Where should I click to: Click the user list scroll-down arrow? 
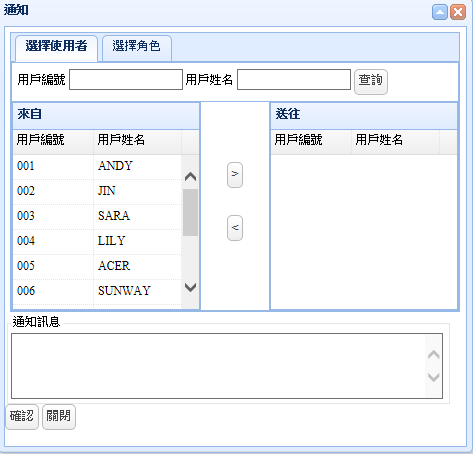click(x=190, y=287)
